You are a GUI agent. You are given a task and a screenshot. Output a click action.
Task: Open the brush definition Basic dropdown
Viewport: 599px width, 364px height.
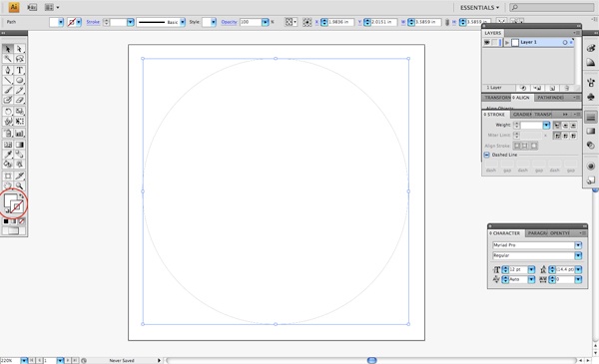click(183, 22)
